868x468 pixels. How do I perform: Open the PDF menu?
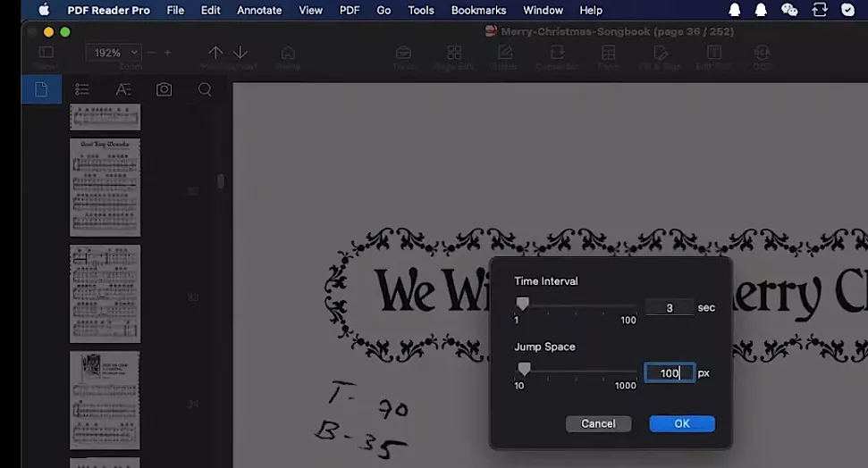(350, 10)
